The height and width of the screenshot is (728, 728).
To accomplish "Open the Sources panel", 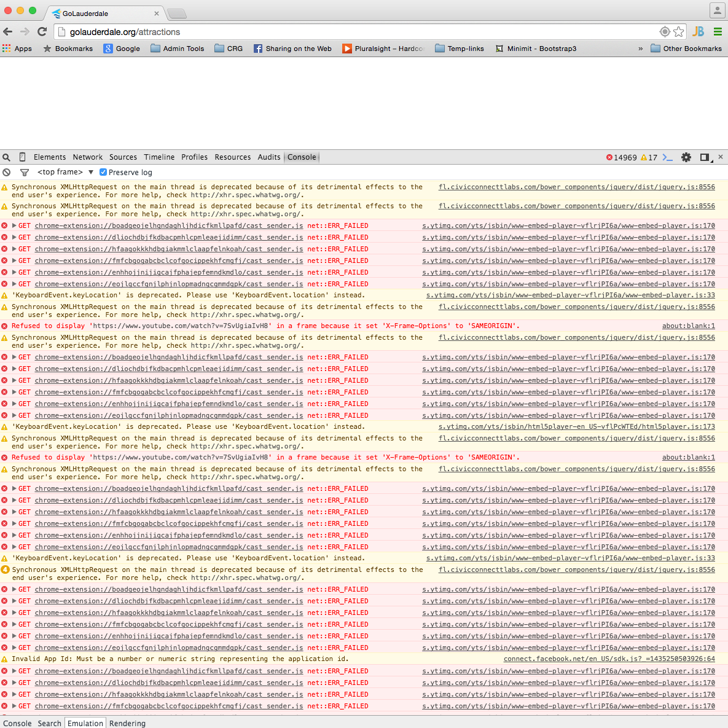I will [123, 157].
